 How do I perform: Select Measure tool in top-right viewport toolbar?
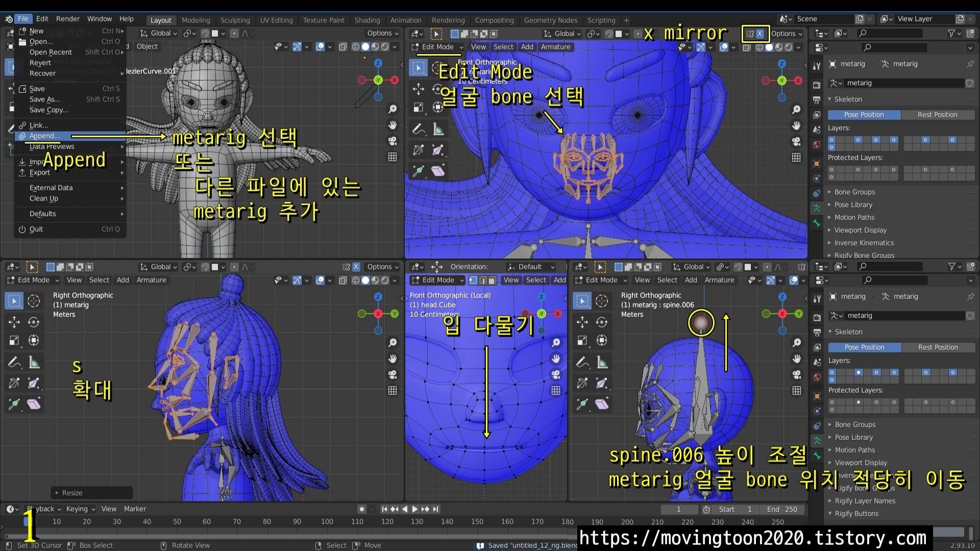coord(438,129)
